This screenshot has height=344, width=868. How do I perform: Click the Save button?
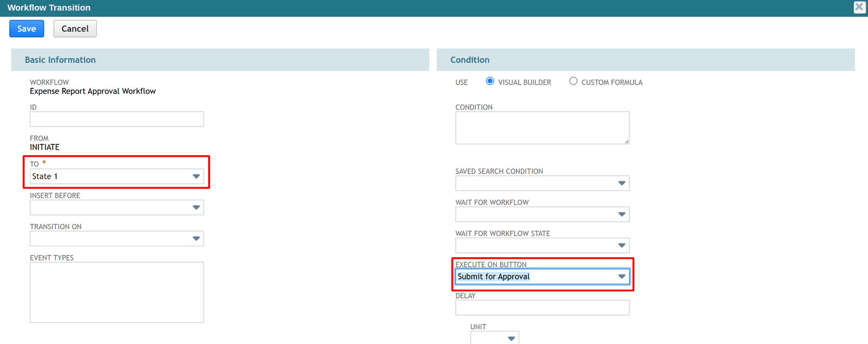click(x=27, y=29)
